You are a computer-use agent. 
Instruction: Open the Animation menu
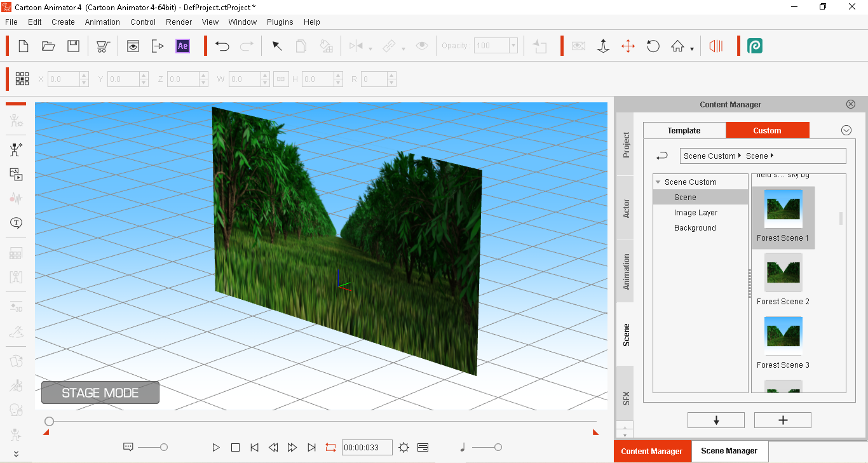102,22
